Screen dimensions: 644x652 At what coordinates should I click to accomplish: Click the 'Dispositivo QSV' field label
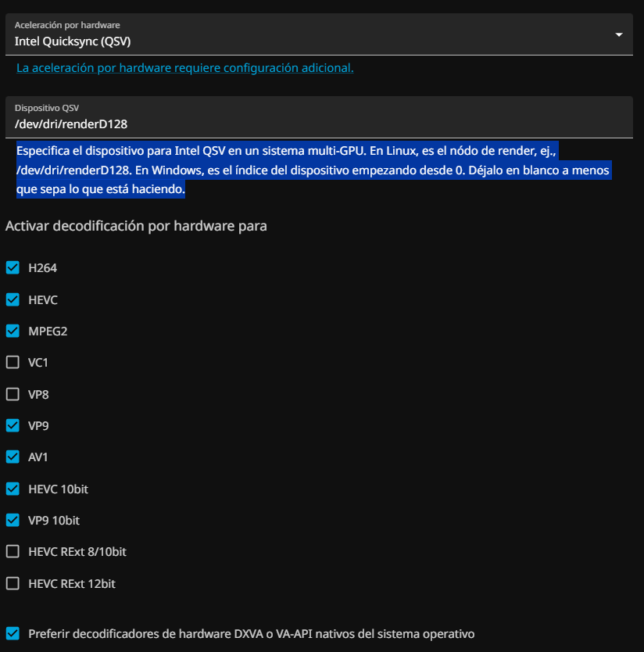tap(47, 108)
